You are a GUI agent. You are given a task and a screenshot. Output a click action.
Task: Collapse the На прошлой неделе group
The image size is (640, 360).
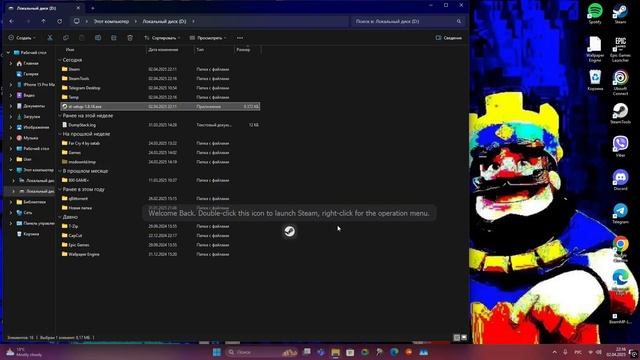(x=60, y=134)
